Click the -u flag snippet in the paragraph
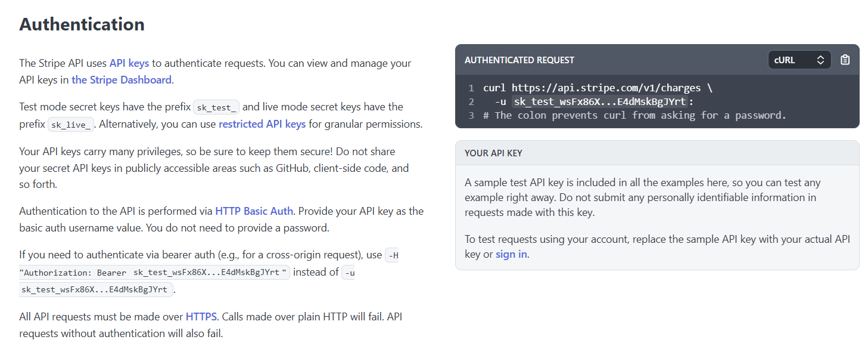Viewport: 868px width, 349px height. [x=348, y=273]
